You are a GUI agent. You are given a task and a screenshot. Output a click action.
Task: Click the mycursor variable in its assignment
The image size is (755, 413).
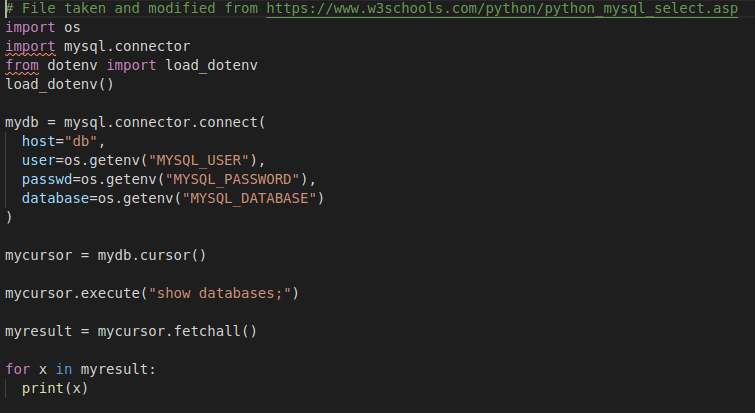coord(39,256)
